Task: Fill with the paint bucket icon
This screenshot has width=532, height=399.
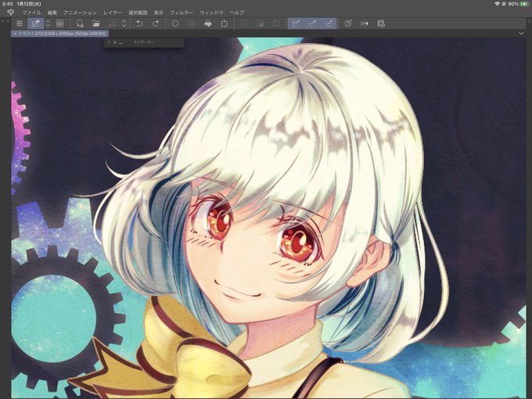Action: pyautogui.click(x=208, y=23)
